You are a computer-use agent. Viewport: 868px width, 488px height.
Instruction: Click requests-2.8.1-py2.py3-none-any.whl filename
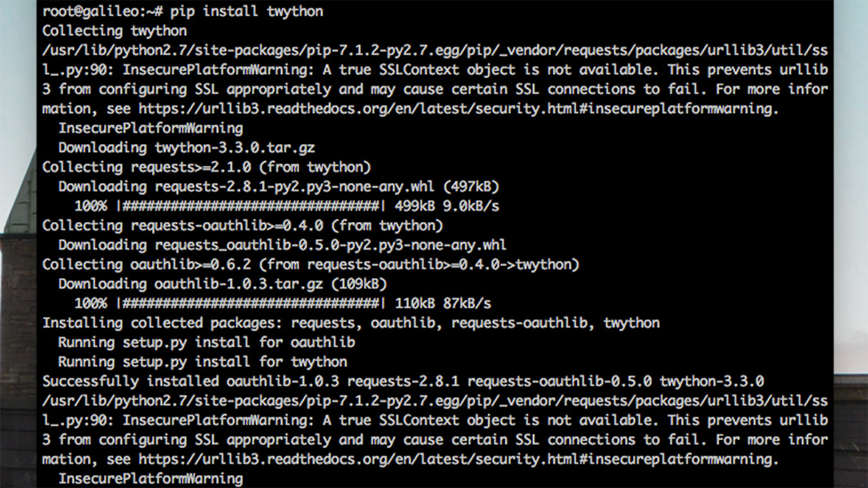[294, 187]
